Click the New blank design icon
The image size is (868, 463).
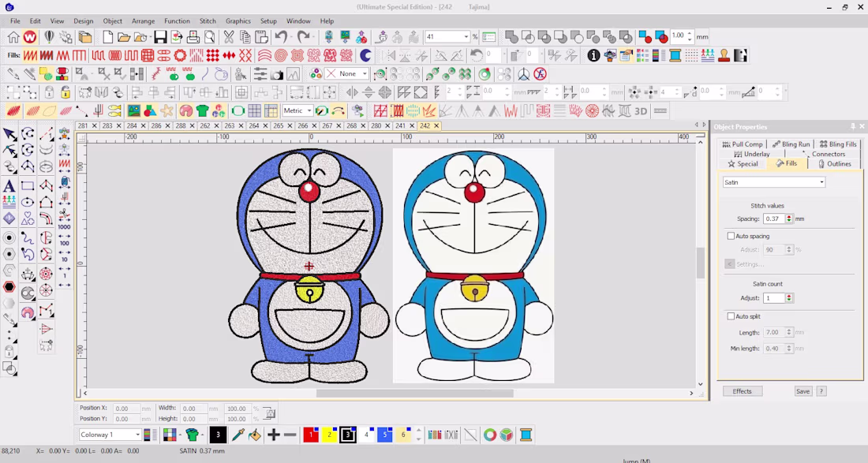click(107, 37)
